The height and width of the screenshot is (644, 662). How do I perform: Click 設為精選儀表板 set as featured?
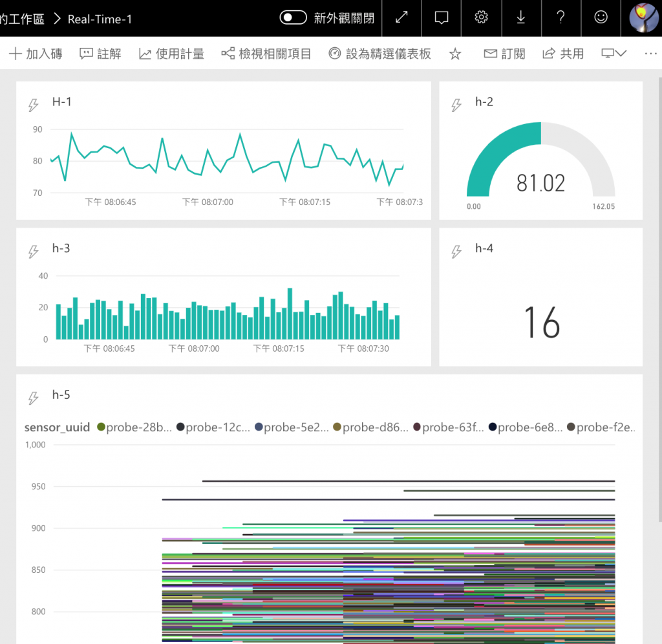coord(379,54)
